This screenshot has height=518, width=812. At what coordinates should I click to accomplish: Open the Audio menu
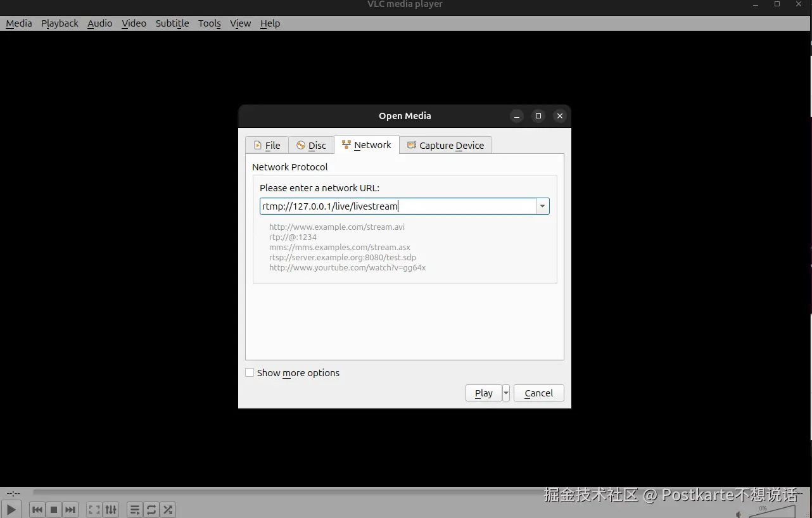pos(100,23)
